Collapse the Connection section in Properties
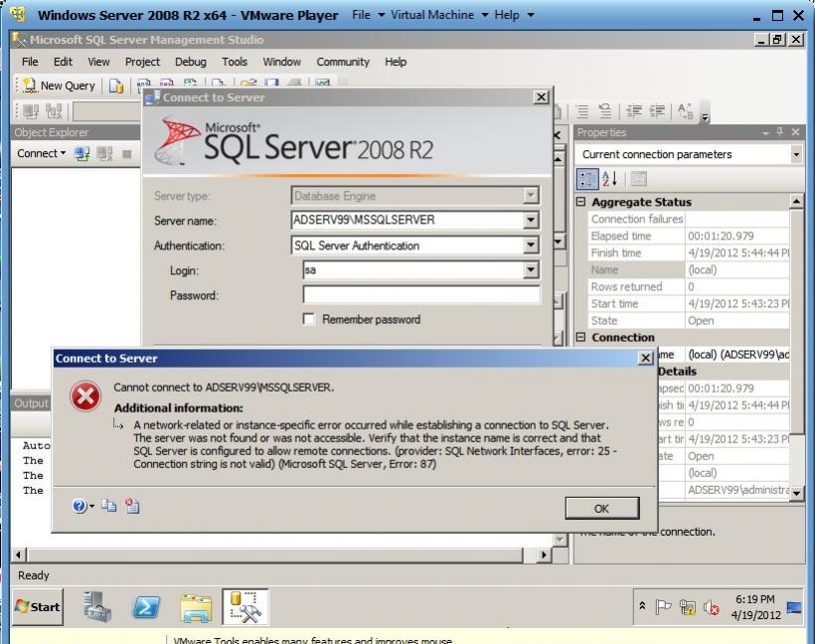Screen dimensions: 815x644 581,337
